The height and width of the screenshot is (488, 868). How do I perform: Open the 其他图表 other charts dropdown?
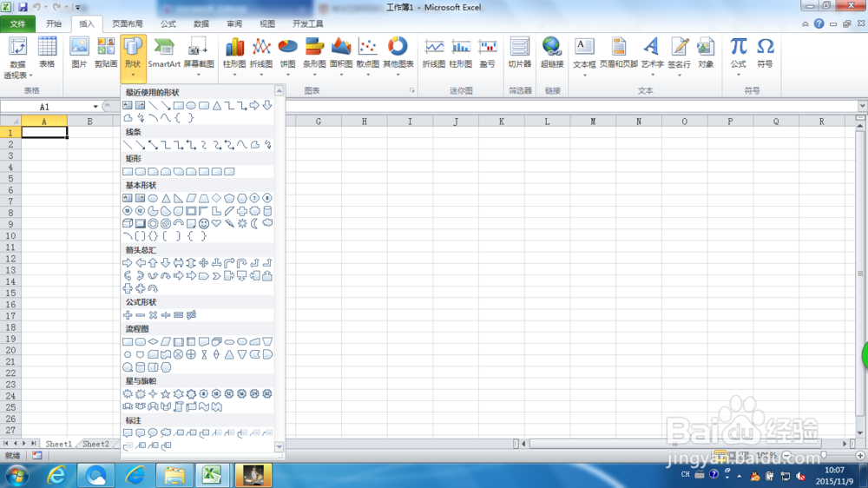pyautogui.click(x=398, y=75)
